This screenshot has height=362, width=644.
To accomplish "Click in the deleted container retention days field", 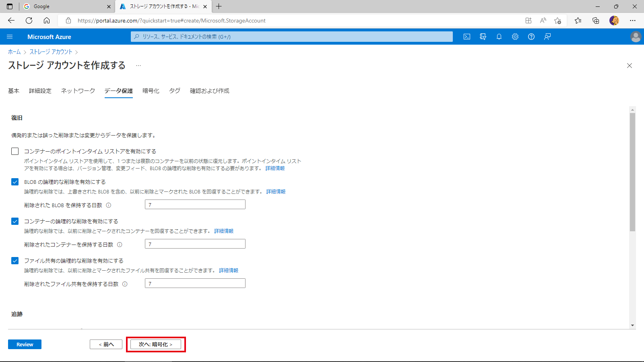I will point(195,244).
